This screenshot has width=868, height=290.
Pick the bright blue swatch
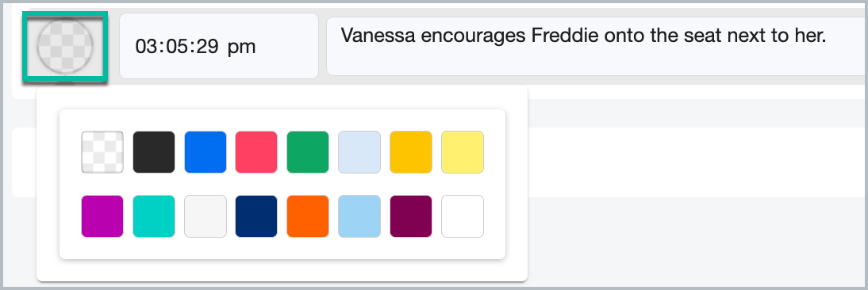coord(205,152)
